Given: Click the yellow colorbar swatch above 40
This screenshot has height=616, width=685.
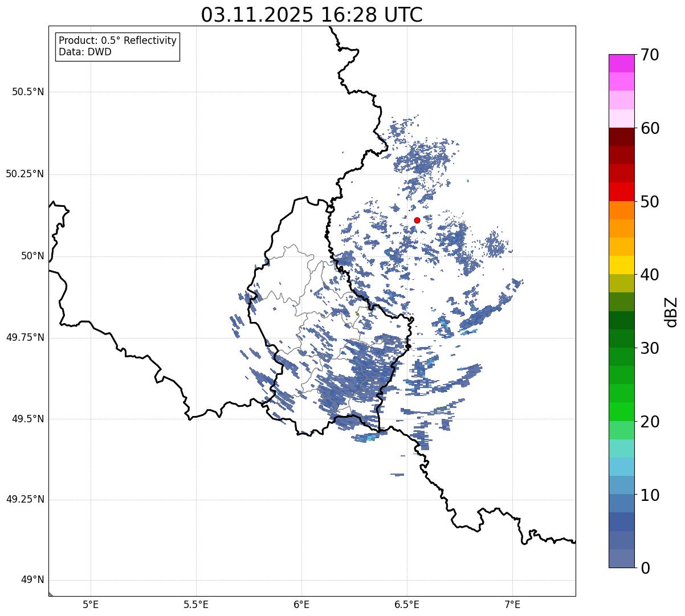Looking at the screenshot, I should [x=622, y=265].
